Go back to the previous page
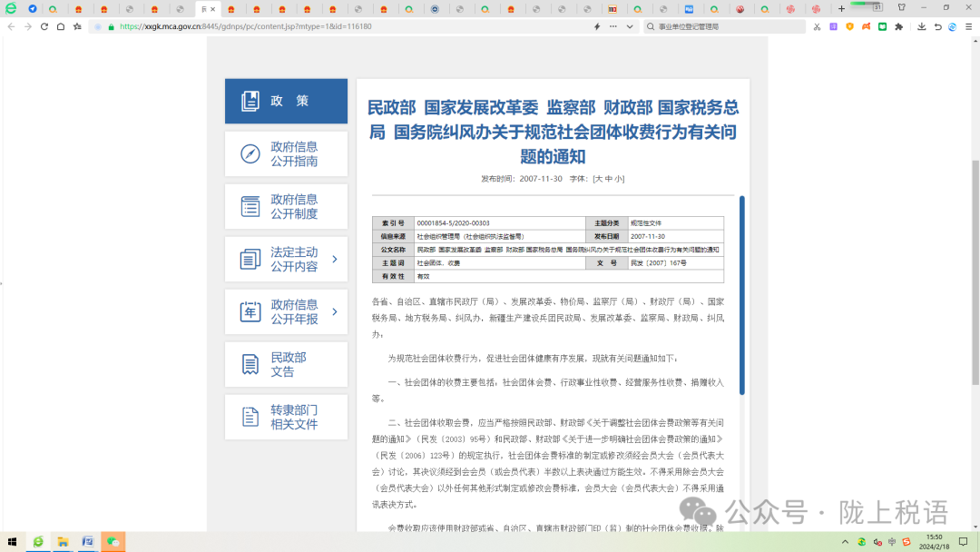 [11, 27]
